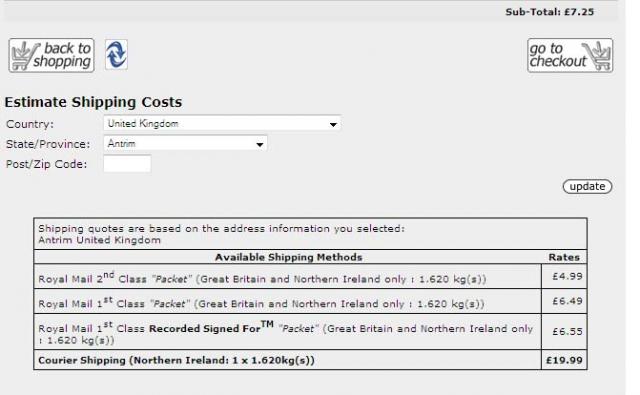Click the Sub-Total: £7.25 text
The height and width of the screenshot is (395, 640).
coord(549,12)
